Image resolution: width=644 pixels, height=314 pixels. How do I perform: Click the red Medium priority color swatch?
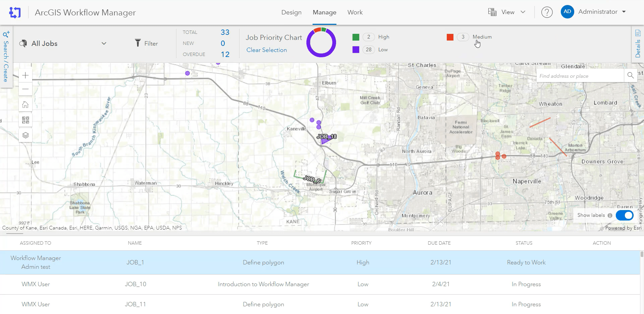450,37
